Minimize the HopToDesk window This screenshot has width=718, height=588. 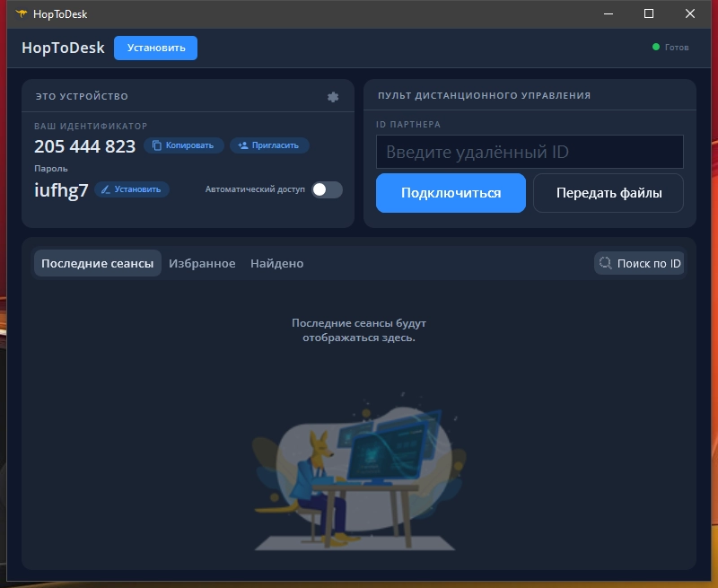point(609,13)
